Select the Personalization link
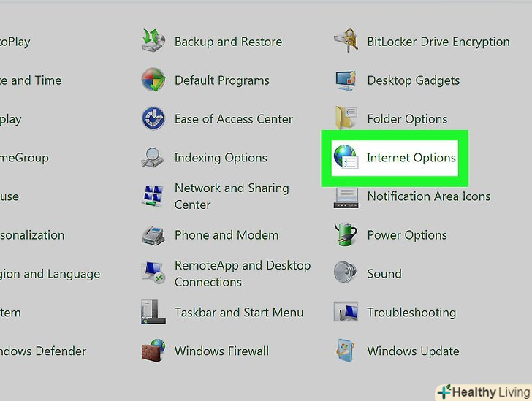 [x=32, y=235]
